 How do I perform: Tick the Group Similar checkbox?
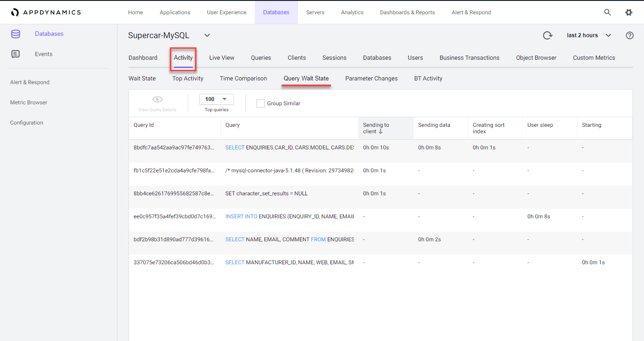pyautogui.click(x=261, y=103)
